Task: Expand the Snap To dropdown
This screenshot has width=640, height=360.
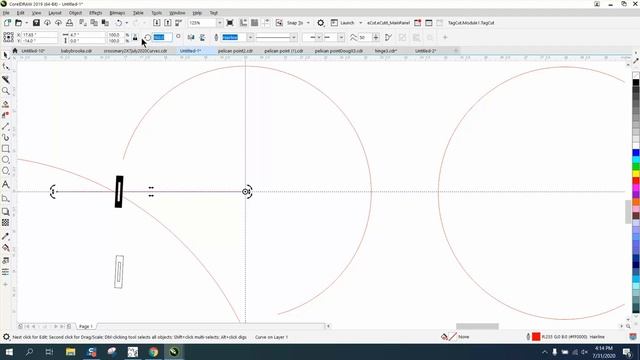Action: (x=308, y=23)
